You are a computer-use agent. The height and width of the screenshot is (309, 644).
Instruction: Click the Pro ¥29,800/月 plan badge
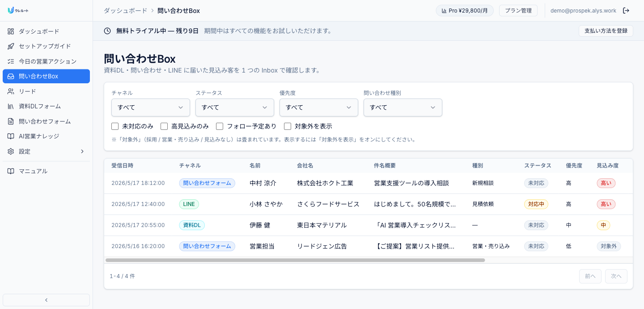click(465, 11)
